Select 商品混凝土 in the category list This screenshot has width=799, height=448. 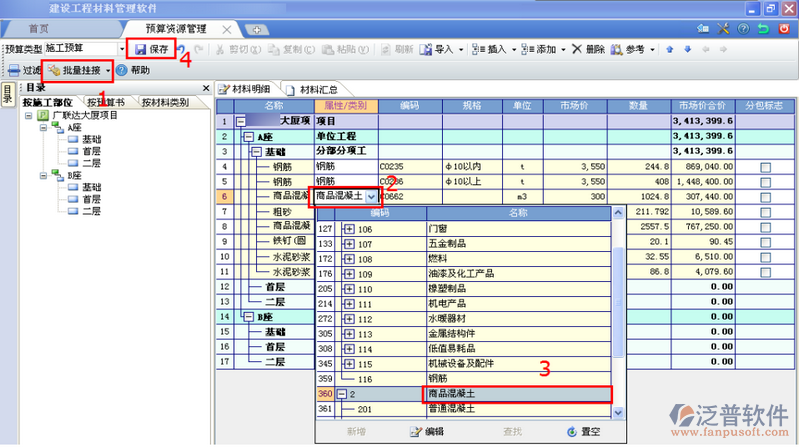pyautogui.click(x=516, y=395)
